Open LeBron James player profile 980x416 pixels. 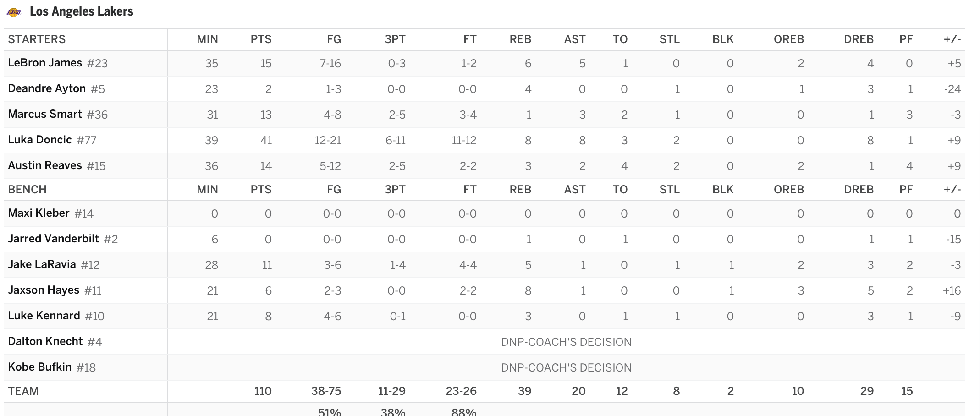pos(45,63)
